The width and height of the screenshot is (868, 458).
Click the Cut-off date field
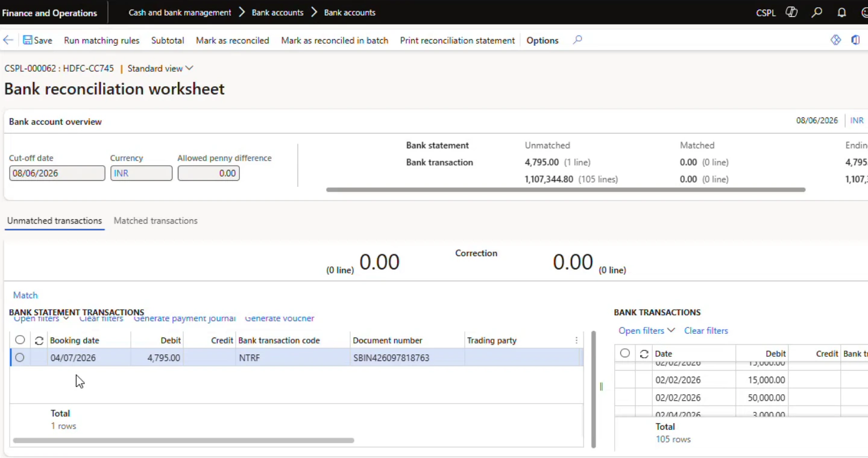coord(57,173)
